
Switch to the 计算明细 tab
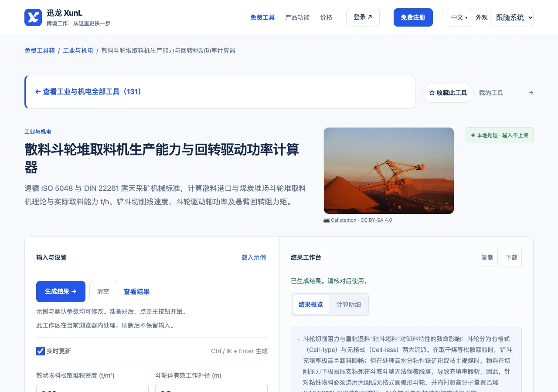point(349,304)
